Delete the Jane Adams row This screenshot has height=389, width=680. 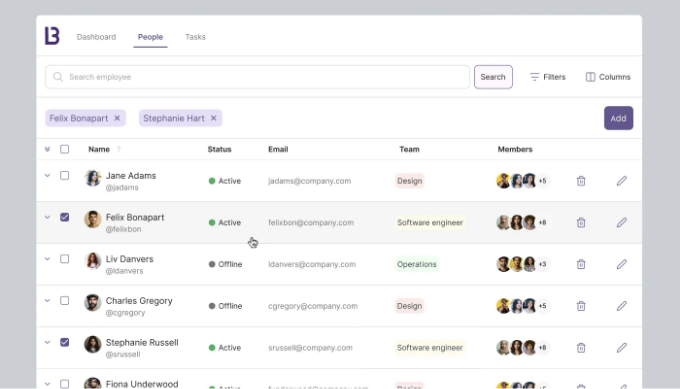coord(581,181)
